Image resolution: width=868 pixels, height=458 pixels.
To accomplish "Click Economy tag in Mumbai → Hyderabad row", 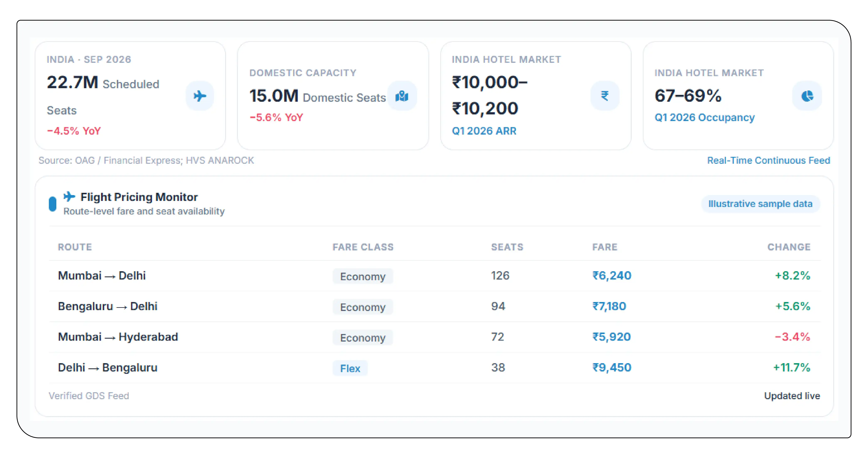I will [363, 338].
